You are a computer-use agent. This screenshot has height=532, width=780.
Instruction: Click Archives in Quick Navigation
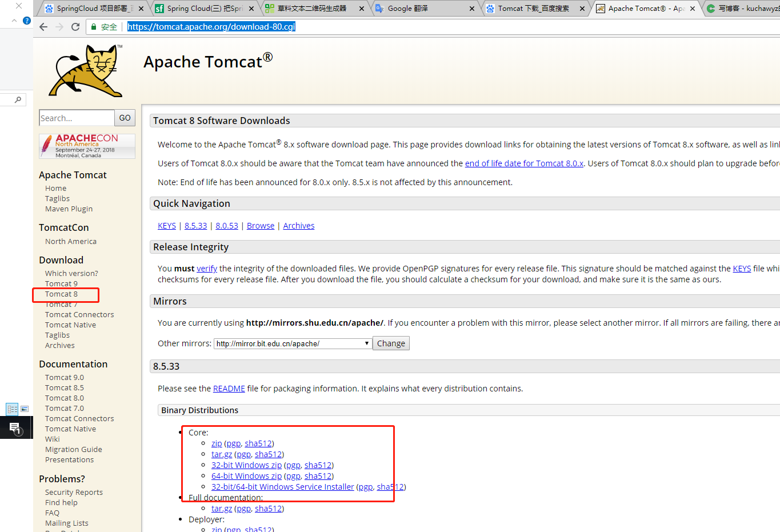299,226
